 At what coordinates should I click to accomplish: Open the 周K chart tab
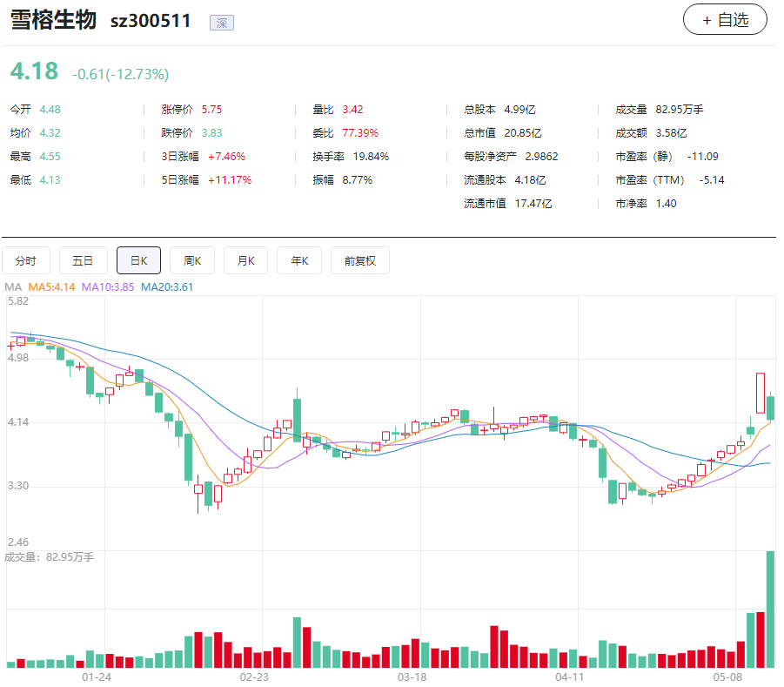192,260
